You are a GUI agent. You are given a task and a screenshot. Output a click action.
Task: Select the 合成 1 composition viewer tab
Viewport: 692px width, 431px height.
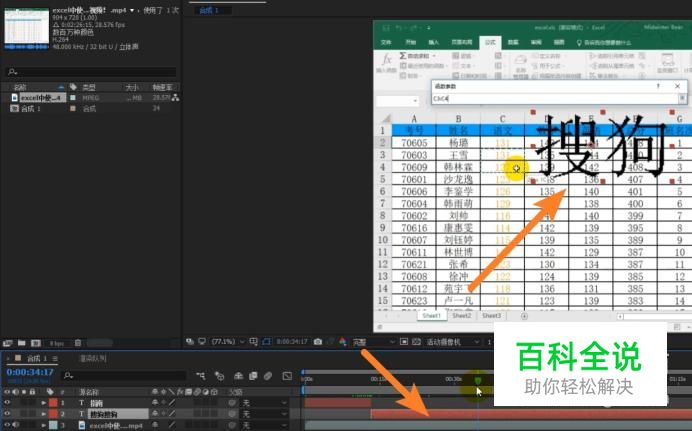pos(209,10)
